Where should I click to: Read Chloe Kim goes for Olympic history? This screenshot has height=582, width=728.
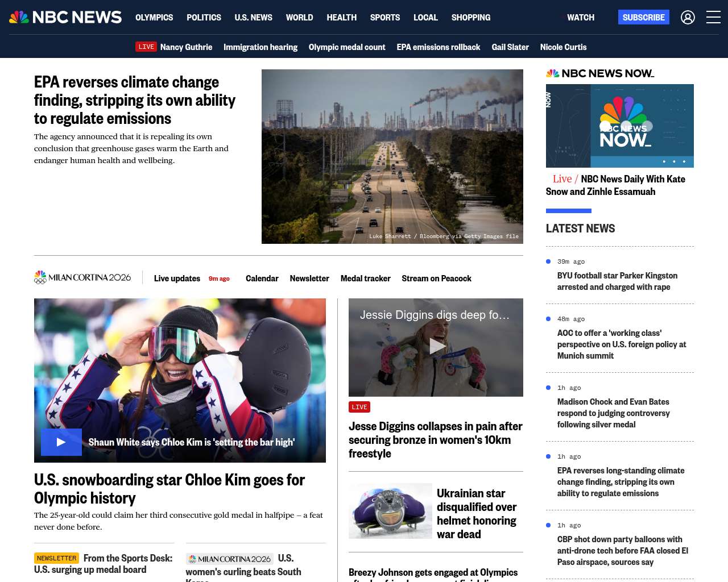[169, 489]
